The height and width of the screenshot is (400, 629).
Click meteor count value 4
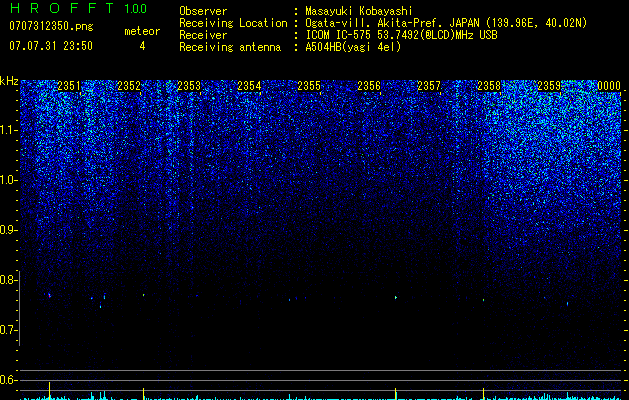(142, 46)
